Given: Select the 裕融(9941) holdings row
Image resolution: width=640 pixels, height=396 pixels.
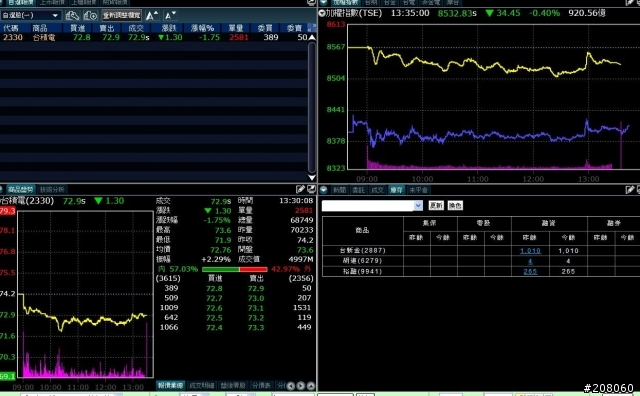Looking at the screenshot, I should pyautogui.click(x=481, y=271).
